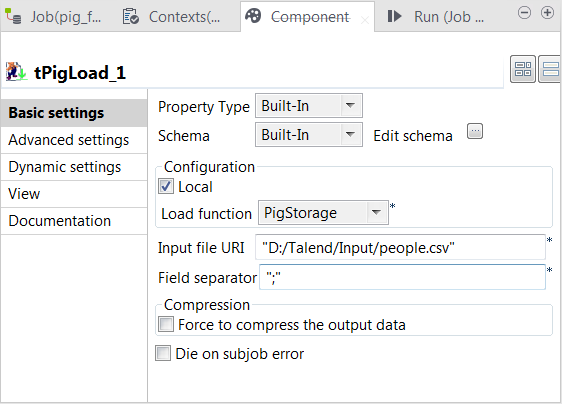Open the Contexts tab

(x=171, y=16)
